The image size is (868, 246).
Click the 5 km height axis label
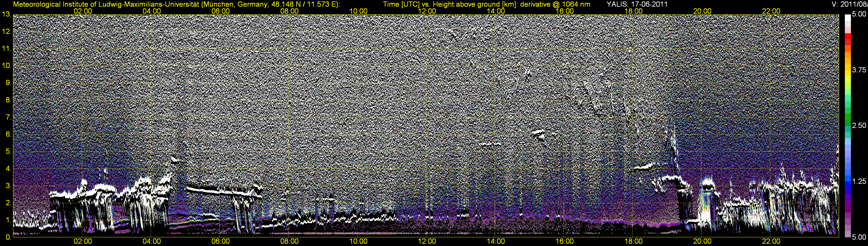click(x=8, y=152)
